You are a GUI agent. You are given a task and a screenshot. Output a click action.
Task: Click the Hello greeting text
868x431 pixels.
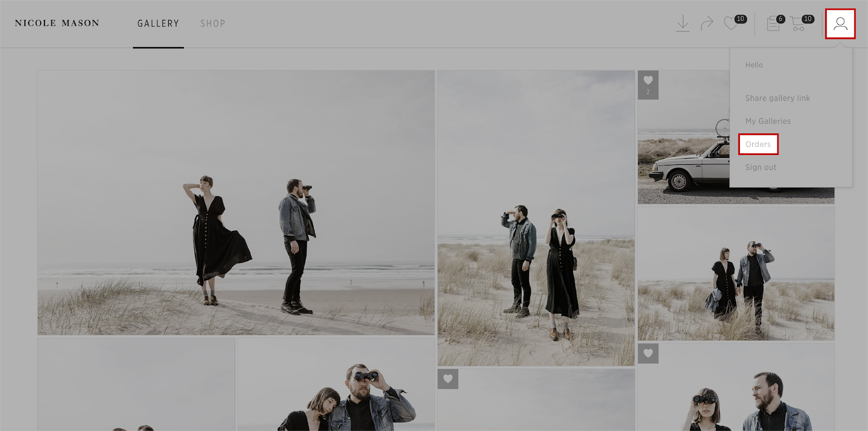754,65
